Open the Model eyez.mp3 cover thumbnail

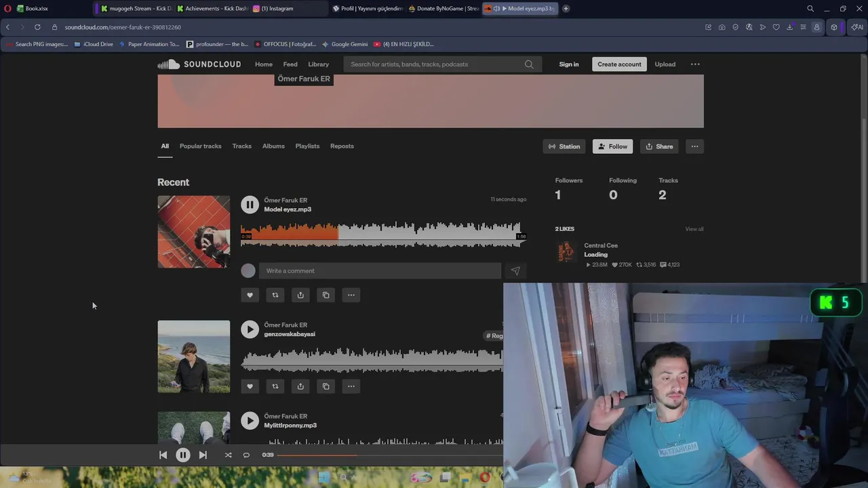click(x=194, y=232)
